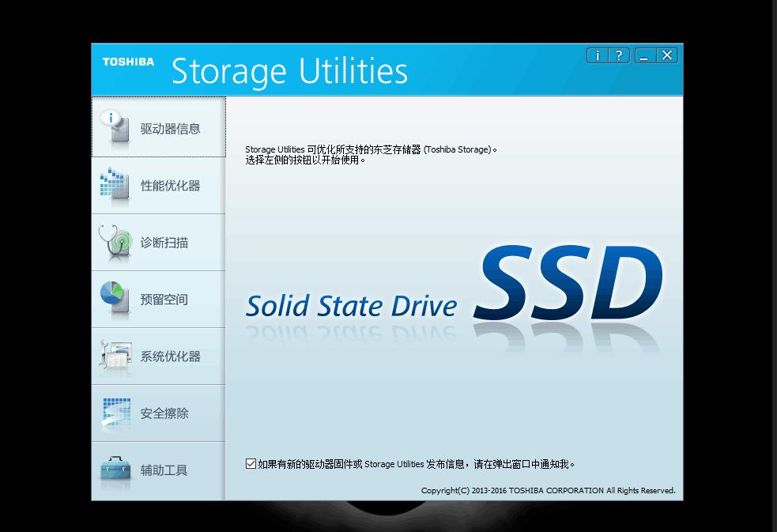Open 诊断扫描 diagnostic scan

point(159,243)
